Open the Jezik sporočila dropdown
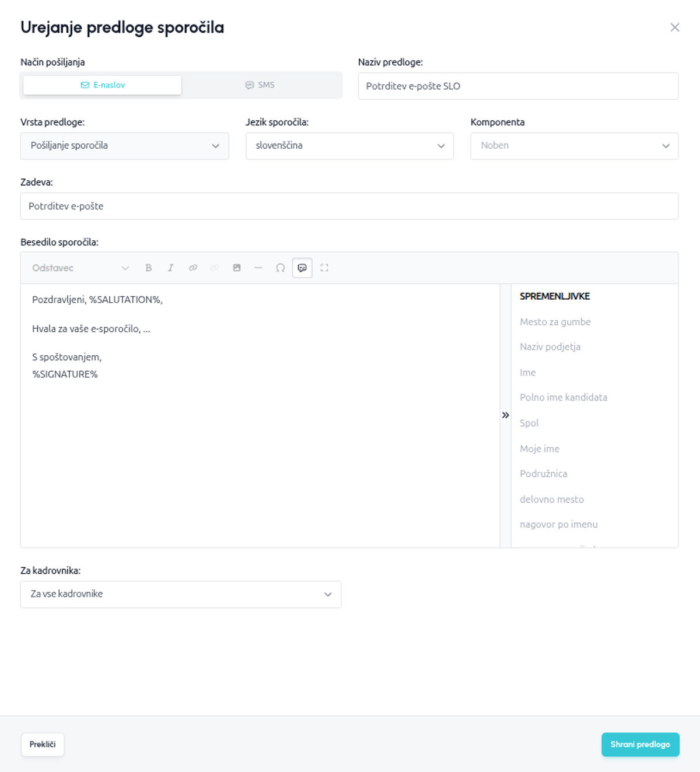 pos(350,146)
